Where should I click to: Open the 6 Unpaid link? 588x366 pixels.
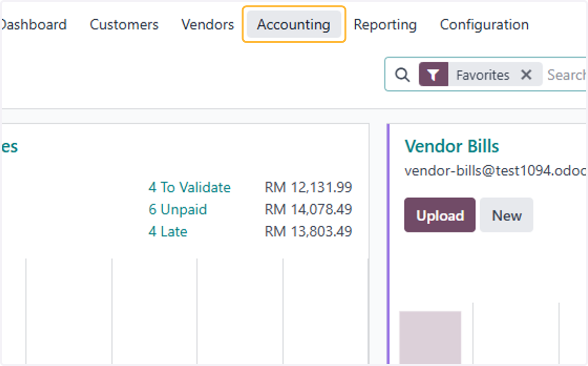(178, 209)
